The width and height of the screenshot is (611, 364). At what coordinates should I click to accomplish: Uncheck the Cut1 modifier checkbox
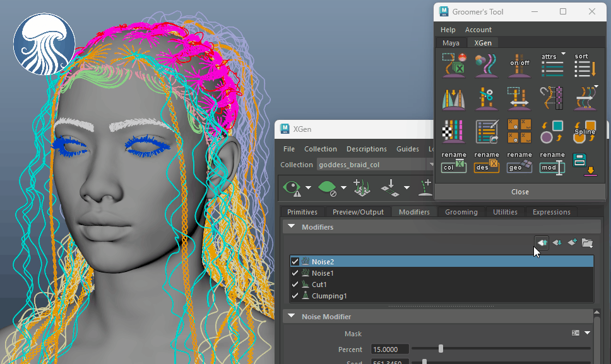[x=295, y=284]
